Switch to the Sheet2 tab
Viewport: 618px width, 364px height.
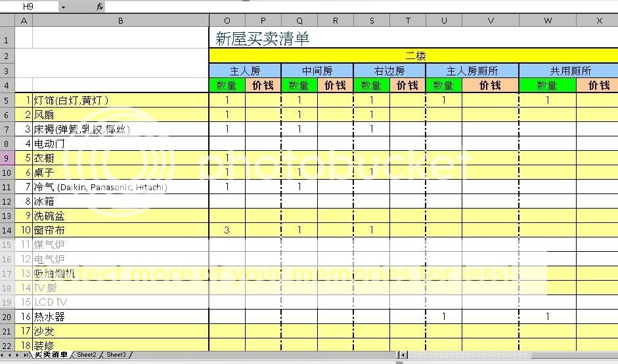coord(87,355)
